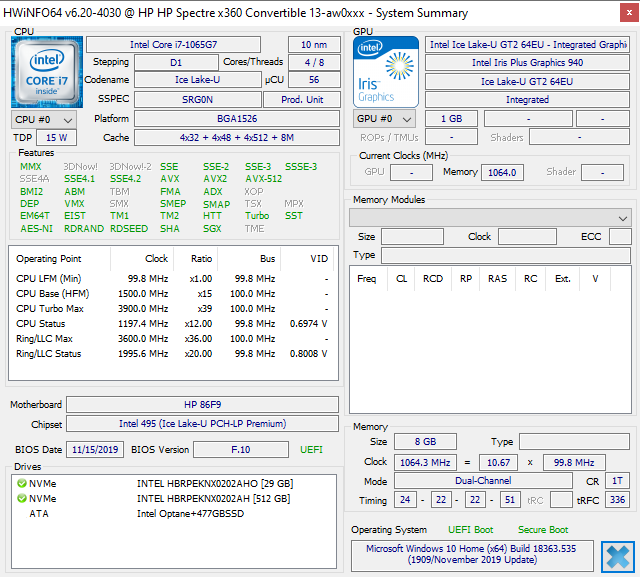Screen dimensions: 640x577
Task: Expand the Memory Modules dropdown list
Action: [623, 217]
